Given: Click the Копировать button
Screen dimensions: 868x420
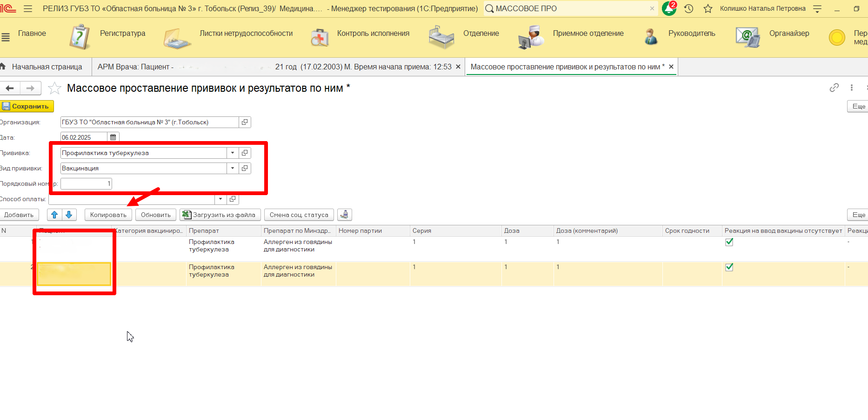Looking at the screenshot, I should [x=108, y=215].
